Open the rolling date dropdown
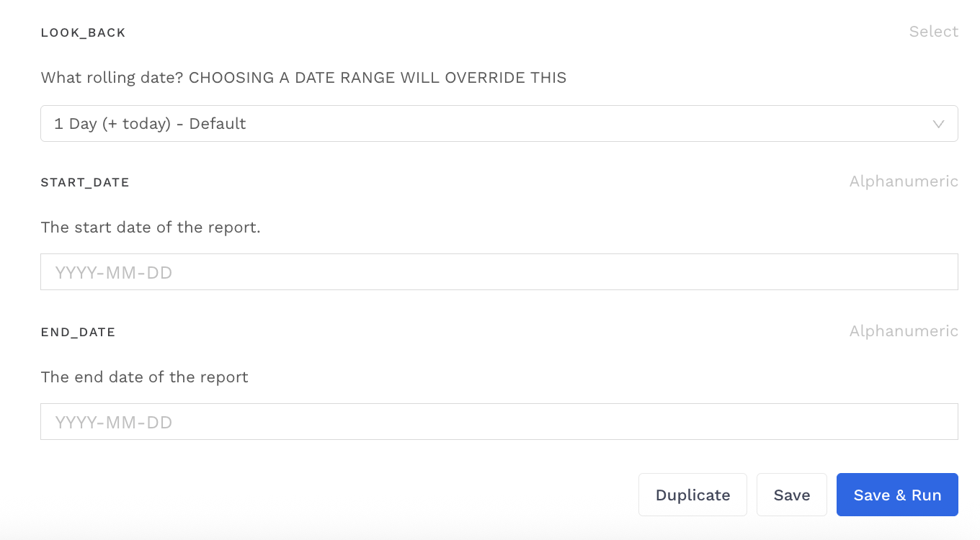Viewport: 980px width, 540px height. [499, 124]
